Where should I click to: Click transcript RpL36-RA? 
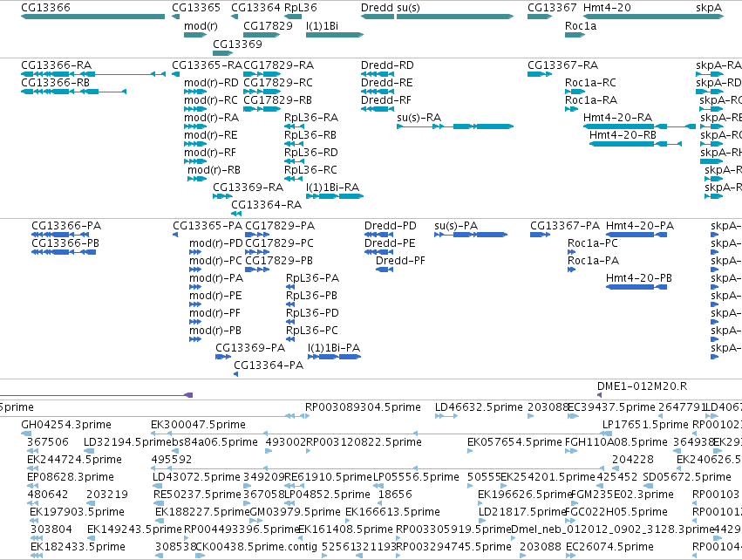click(294, 126)
